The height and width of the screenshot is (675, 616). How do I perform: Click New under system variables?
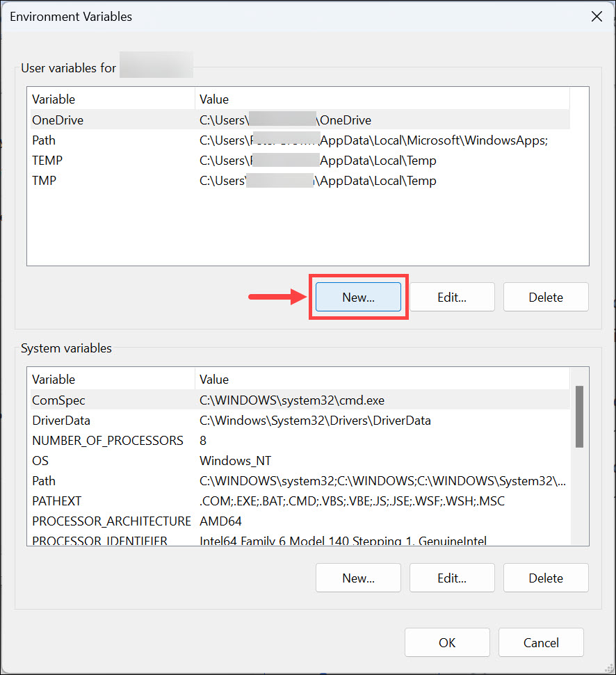coord(358,578)
